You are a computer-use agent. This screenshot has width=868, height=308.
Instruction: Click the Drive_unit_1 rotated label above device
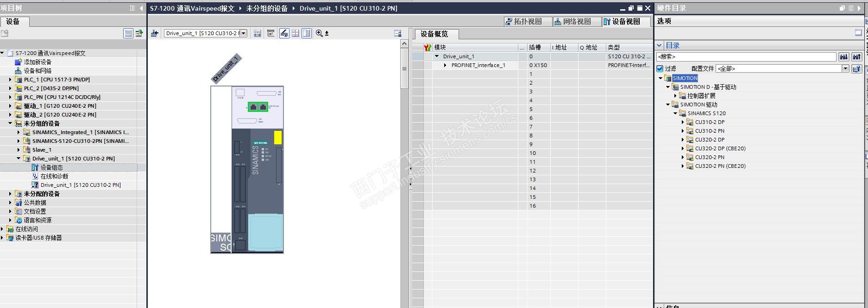click(x=226, y=68)
